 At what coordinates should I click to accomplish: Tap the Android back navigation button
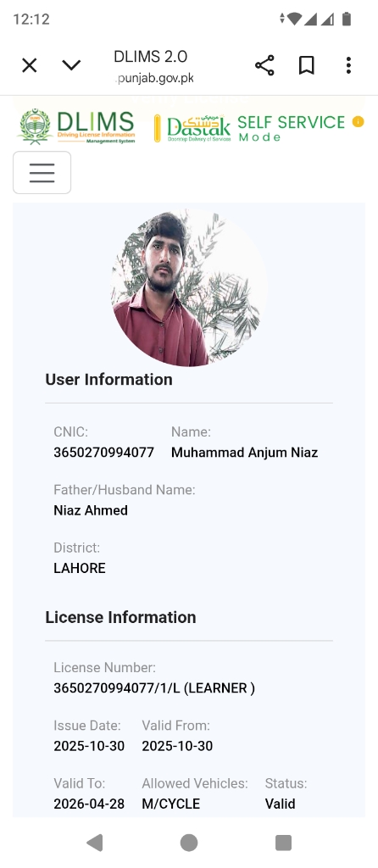95,843
